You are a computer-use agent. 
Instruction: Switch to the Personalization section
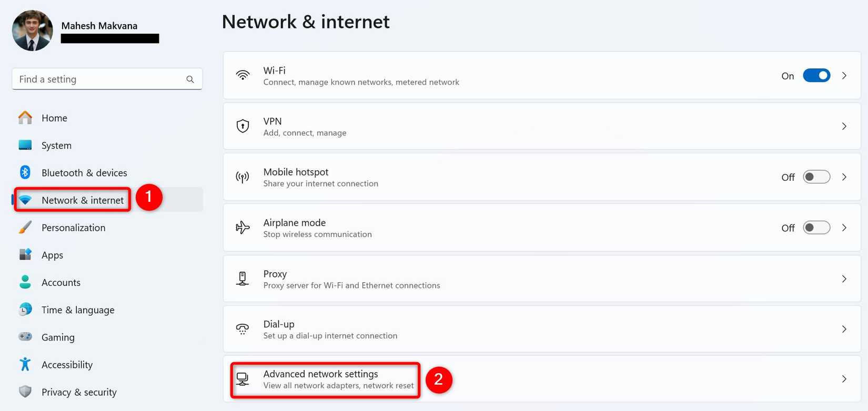[73, 227]
